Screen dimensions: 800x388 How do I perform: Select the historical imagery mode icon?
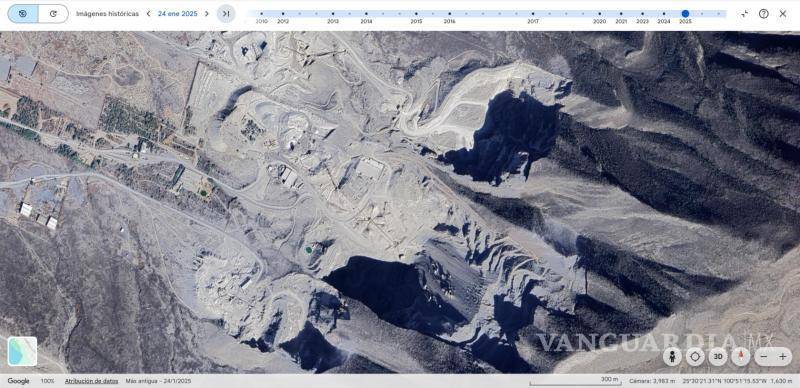pyautogui.click(x=23, y=14)
